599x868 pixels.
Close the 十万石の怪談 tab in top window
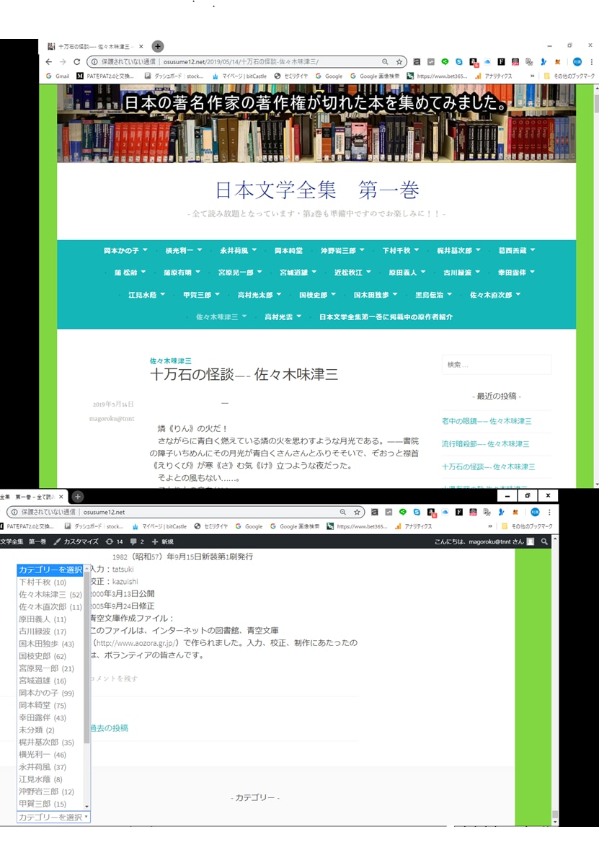point(141,46)
